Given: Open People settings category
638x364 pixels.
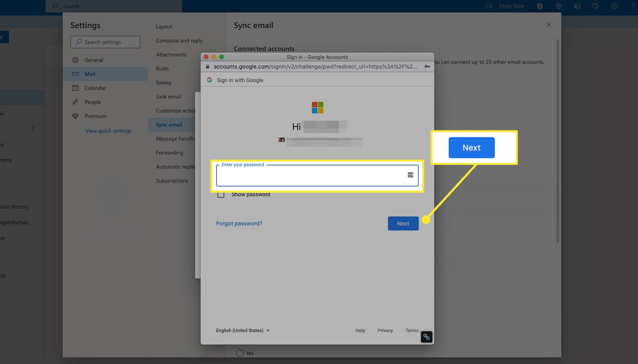Looking at the screenshot, I should click(105, 102).
